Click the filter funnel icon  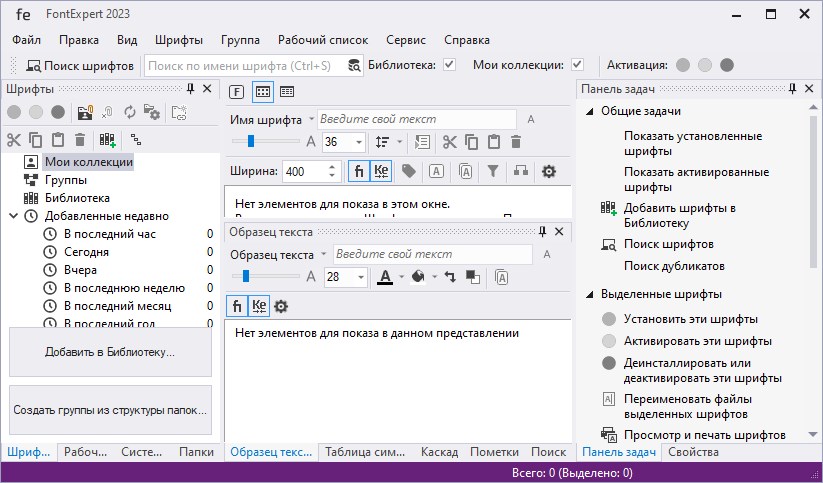(x=493, y=171)
